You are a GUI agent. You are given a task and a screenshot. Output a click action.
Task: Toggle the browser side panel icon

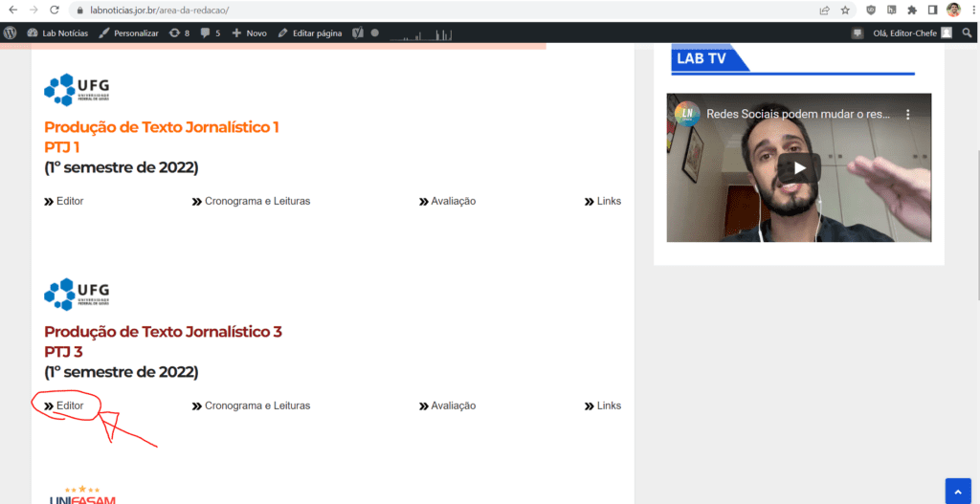click(932, 11)
